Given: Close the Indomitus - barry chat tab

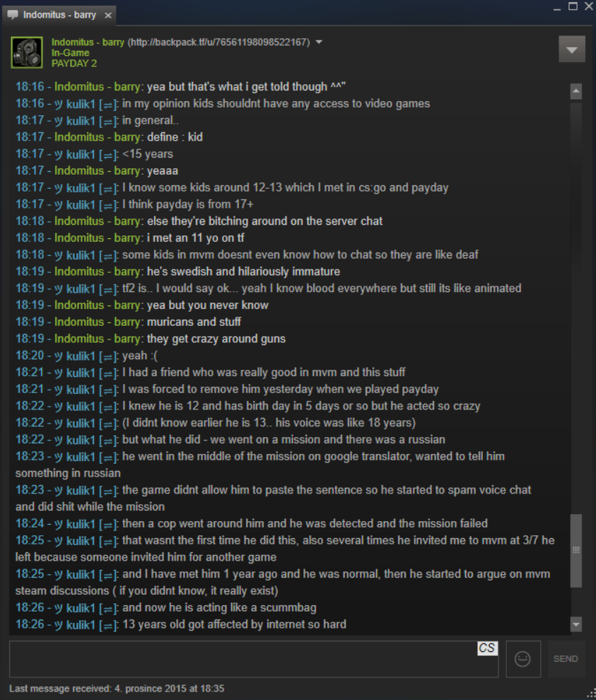Looking at the screenshot, I should 108,15.
